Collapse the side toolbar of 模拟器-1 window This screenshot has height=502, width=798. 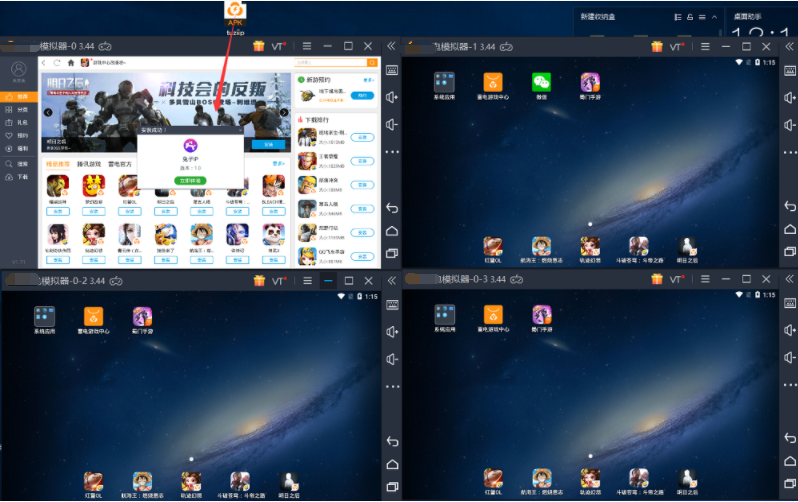pyautogui.click(x=789, y=47)
